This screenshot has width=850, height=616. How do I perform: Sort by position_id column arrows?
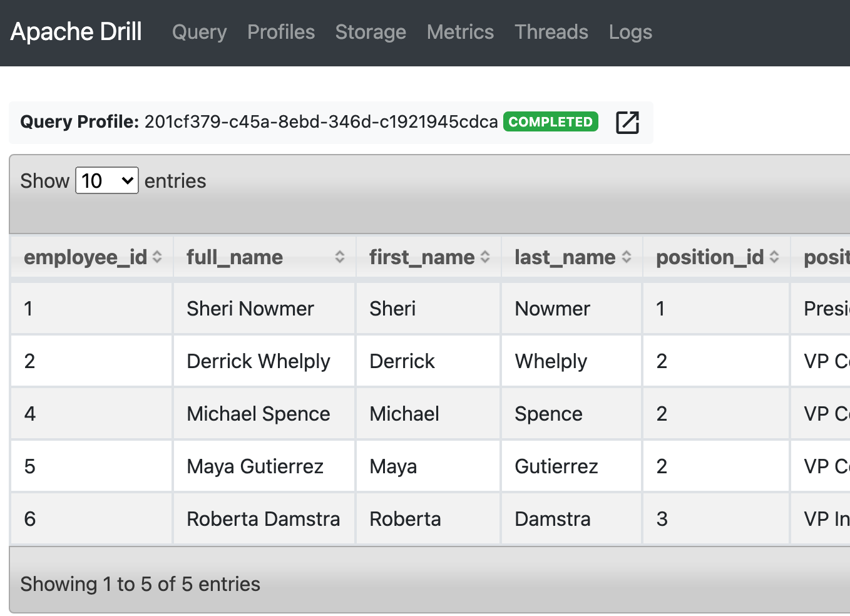click(774, 257)
